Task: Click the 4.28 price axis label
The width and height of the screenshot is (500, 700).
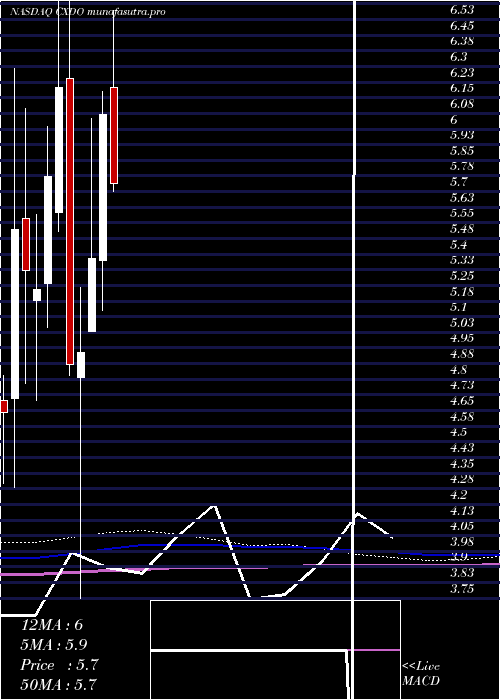Action: coord(462,479)
